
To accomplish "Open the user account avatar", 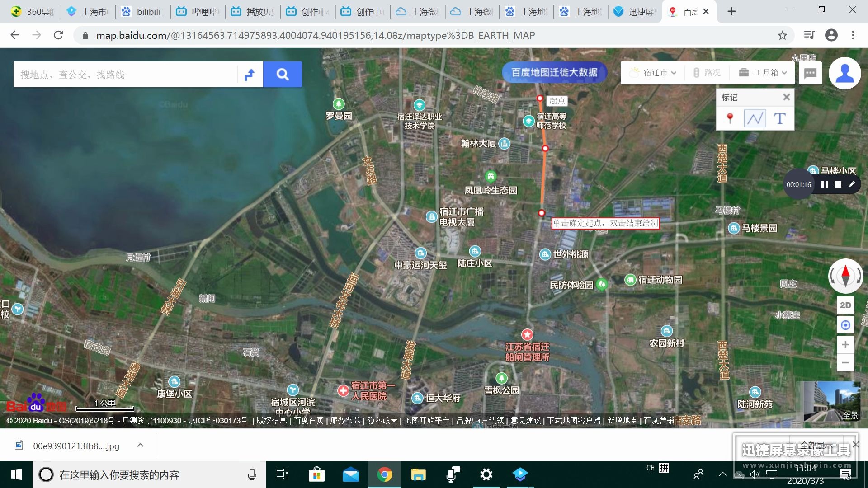I will pyautogui.click(x=844, y=73).
